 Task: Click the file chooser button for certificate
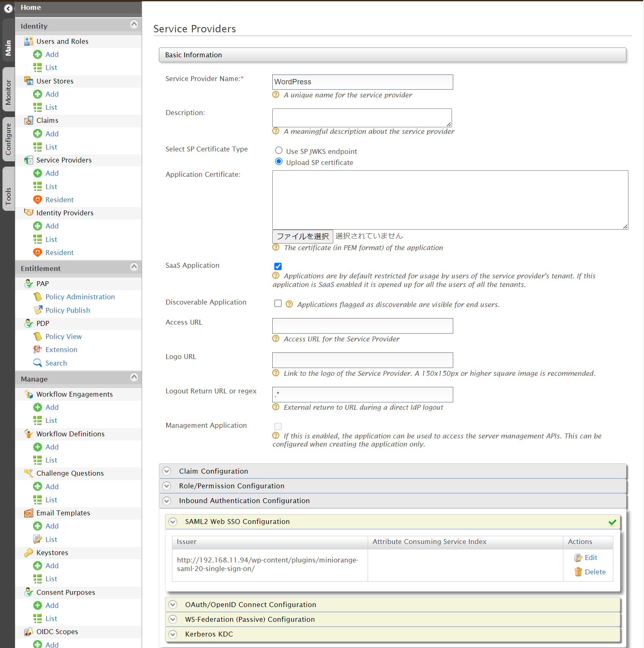click(x=303, y=236)
